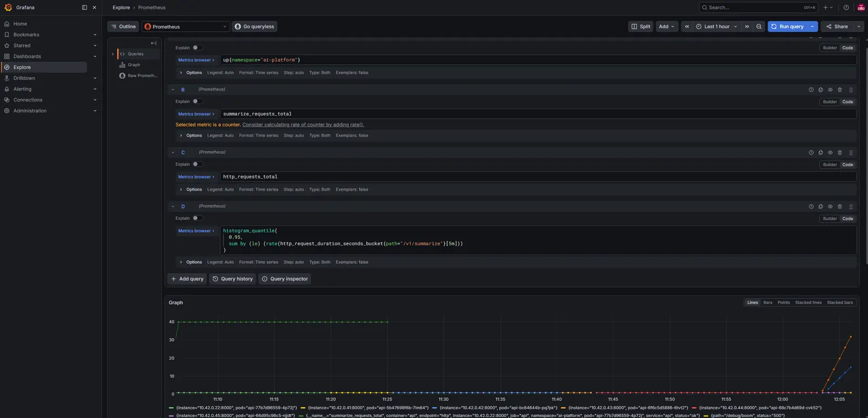This screenshot has height=418, width=868.
Task: Open Query history
Action: point(232,279)
